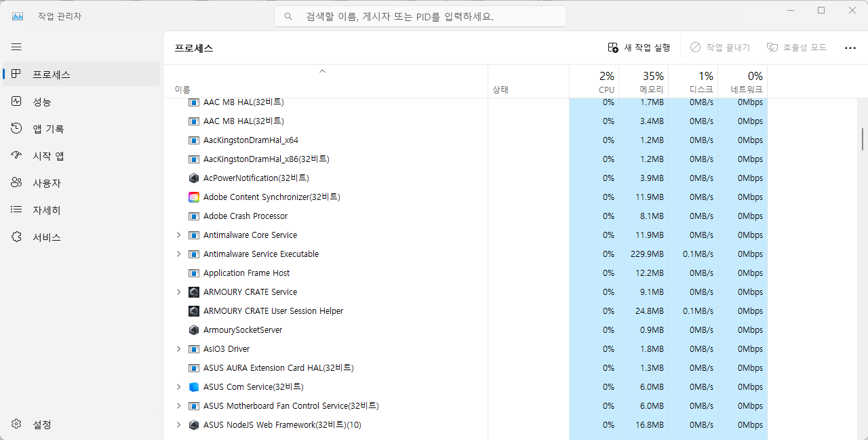Click the 프로세스 page heading

pos(194,48)
